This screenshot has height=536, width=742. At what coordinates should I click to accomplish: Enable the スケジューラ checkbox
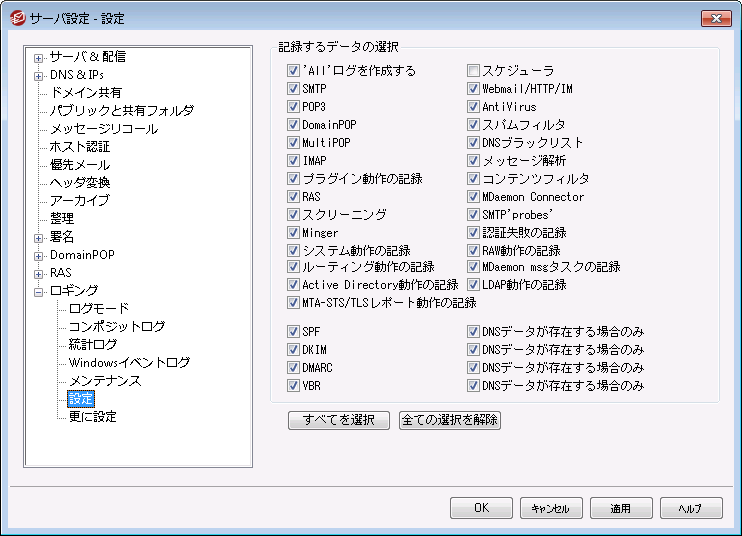click(x=473, y=70)
